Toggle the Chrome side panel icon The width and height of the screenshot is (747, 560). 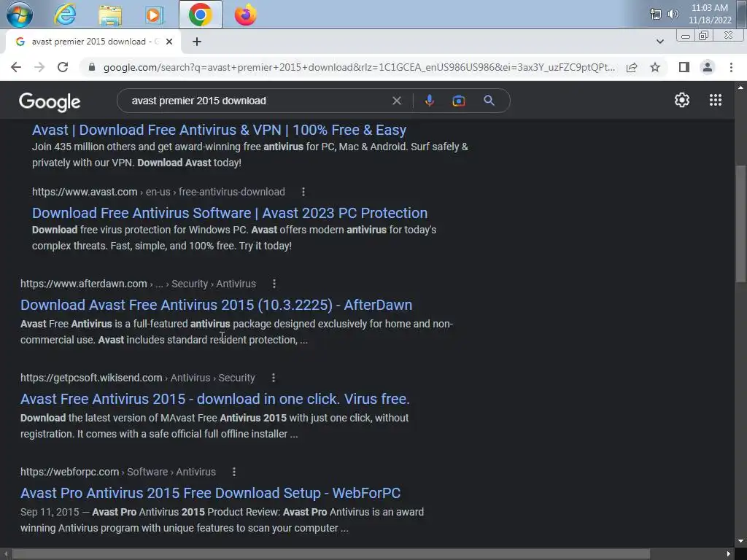click(x=684, y=67)
